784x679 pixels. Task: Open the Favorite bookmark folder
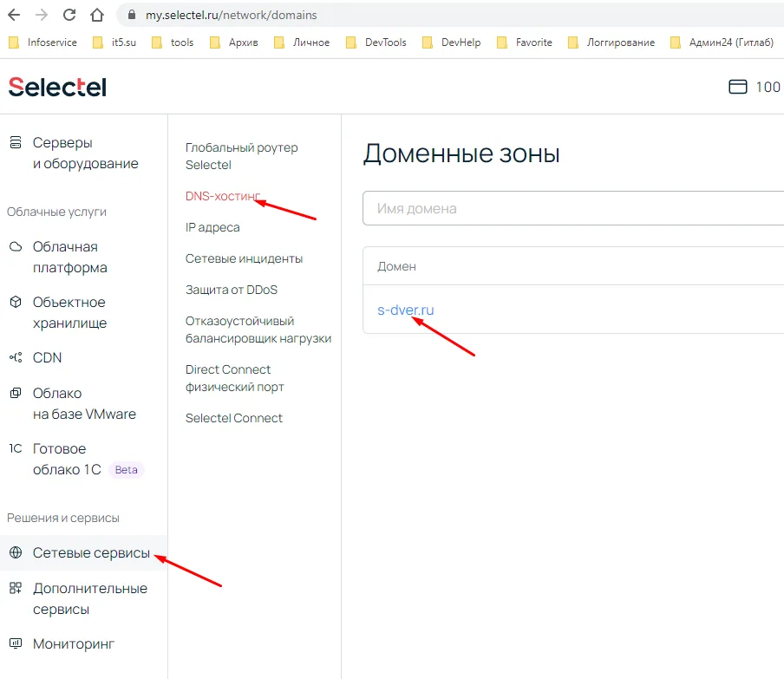525,42
